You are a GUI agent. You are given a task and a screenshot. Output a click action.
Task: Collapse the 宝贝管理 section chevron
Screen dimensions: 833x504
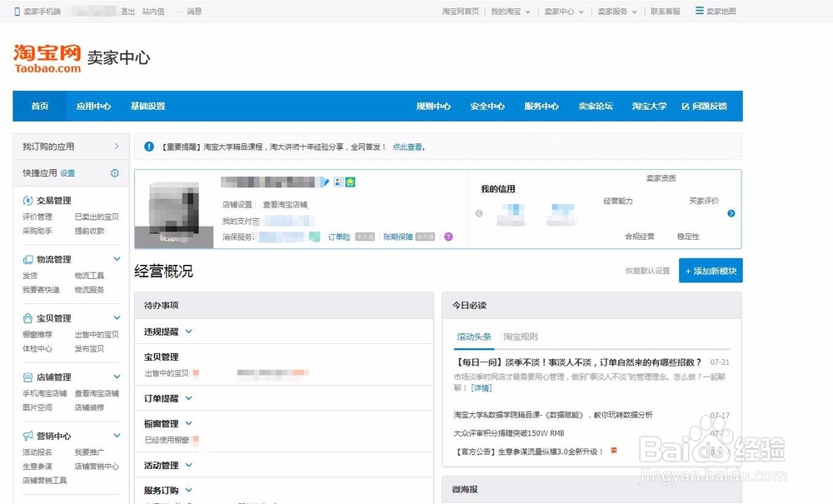coord(117,317)
